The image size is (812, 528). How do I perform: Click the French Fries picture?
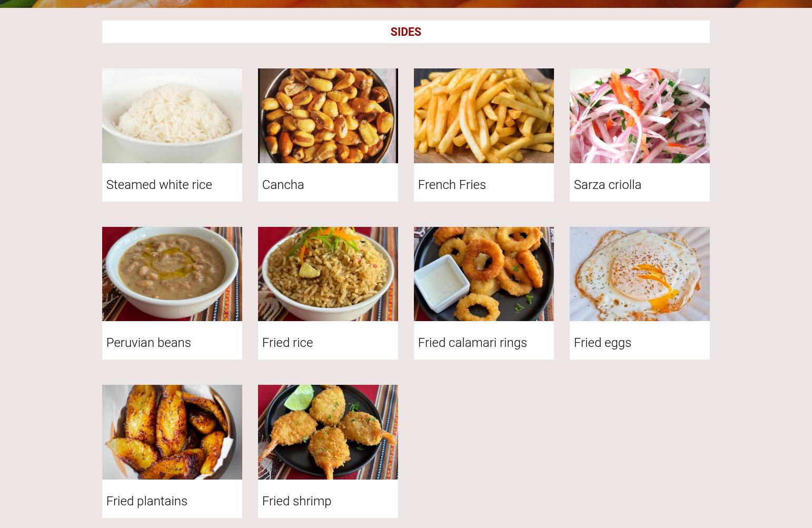[484, 116]
